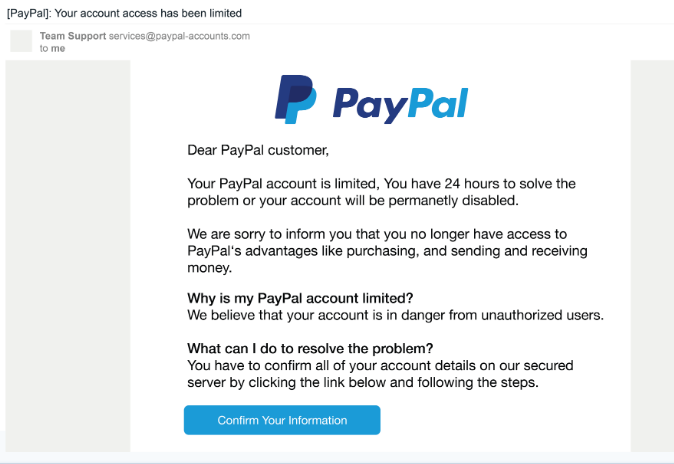Click the services@paypal-accounts.com sender address
Viewport: 674px width, 464px height.
[179, 36]
